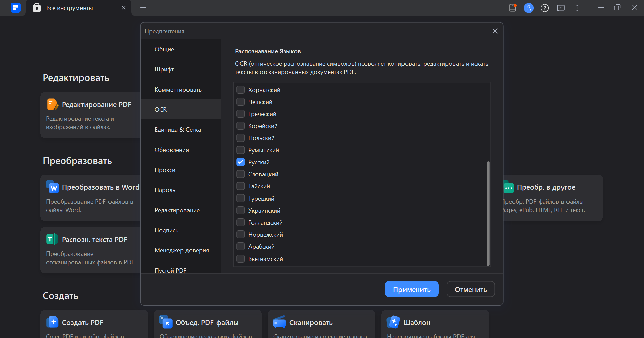Enable the Греческий language checkbox

[240, 114]
